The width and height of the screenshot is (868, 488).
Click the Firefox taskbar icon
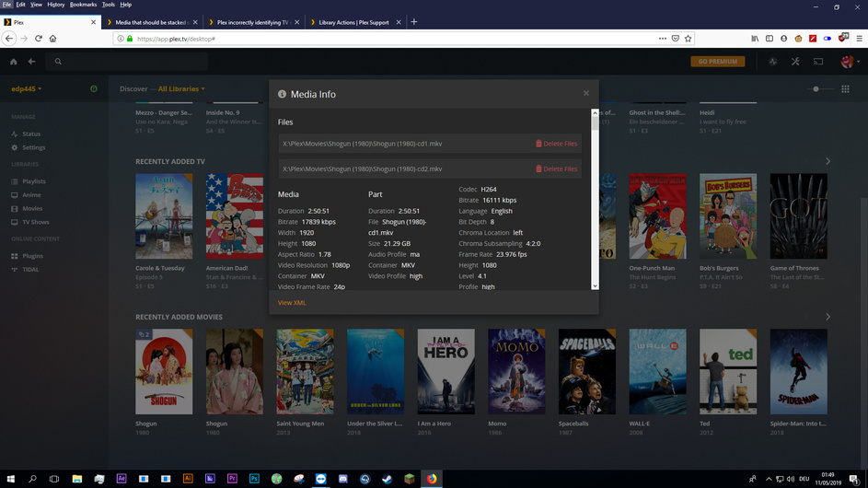[x=431, y=479]
